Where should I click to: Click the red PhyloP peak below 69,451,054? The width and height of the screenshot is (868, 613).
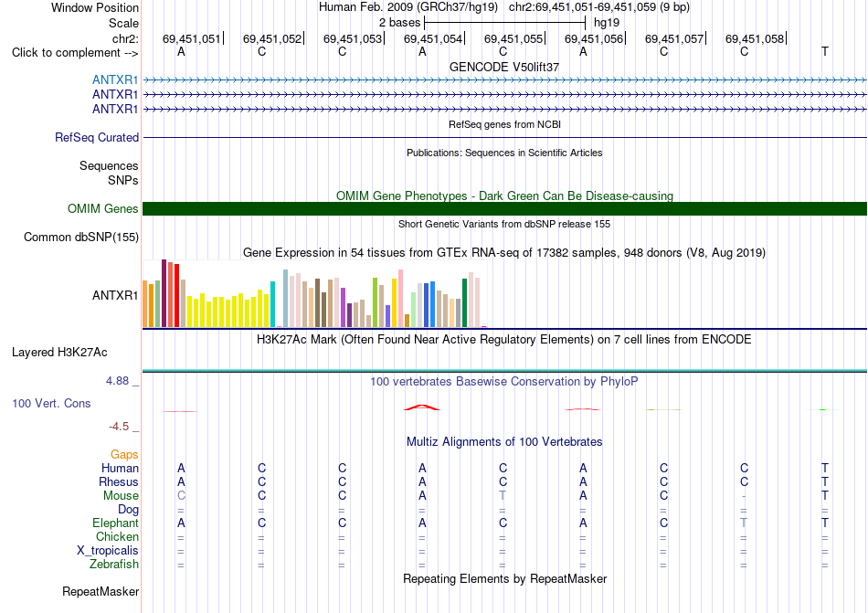422,407
